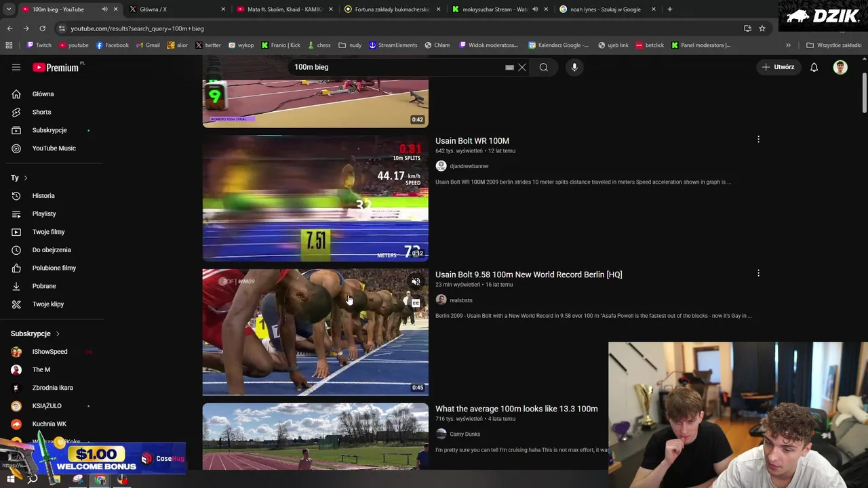Open The M channel subscription
The image size is (868, 488).
click(x=41, y=369)
